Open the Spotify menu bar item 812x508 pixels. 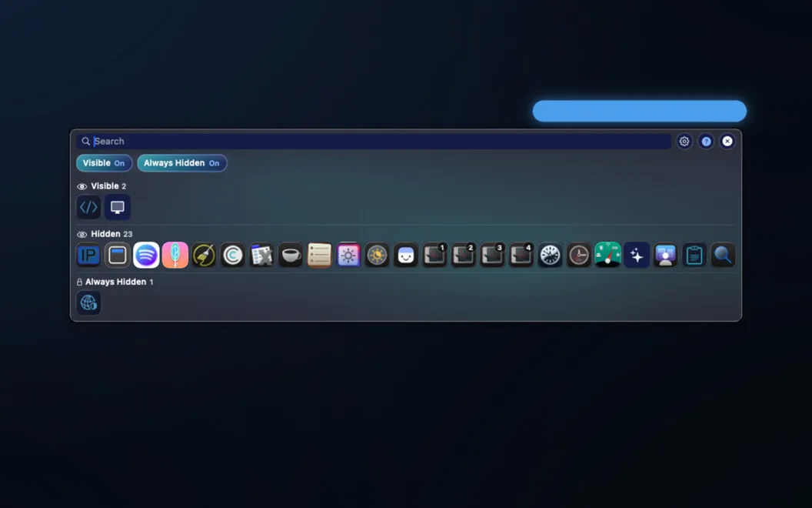146,255
